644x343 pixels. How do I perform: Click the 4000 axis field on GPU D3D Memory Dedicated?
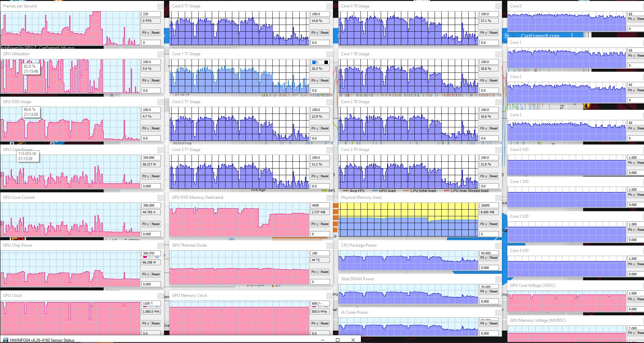[320, 205]
